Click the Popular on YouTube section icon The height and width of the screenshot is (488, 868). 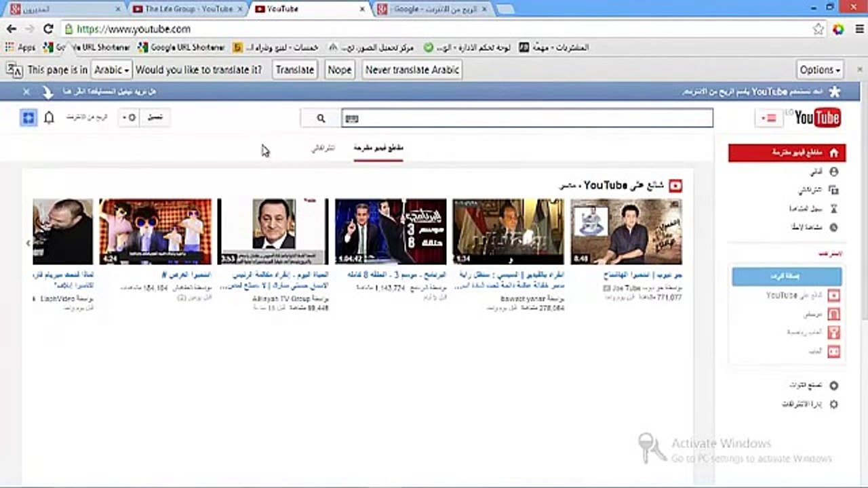tap(675, 186)
